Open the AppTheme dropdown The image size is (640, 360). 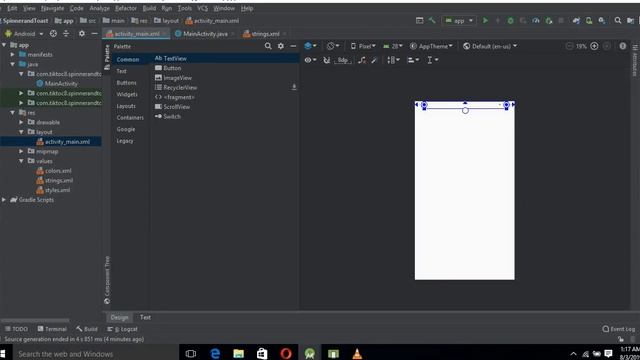coord(431,46)
